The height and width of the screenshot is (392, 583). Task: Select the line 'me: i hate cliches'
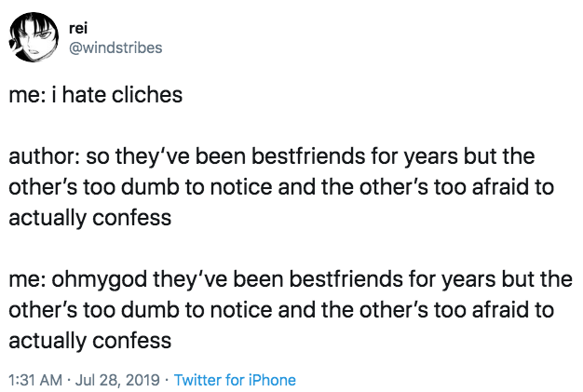96,95
